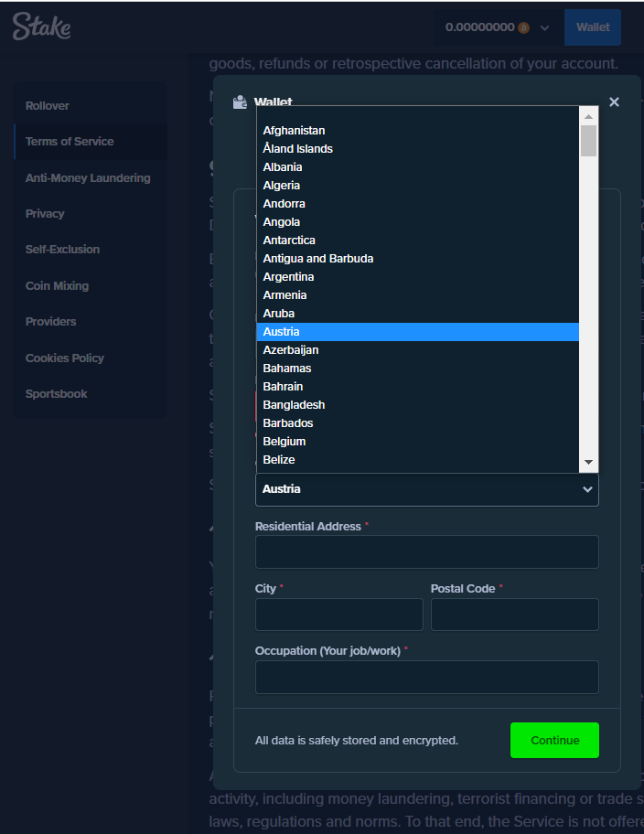The width and height of the screenshot is (644, 834).
Task: Go to Self-Exclusion sidebar page
Action: (x=62, y=250)
